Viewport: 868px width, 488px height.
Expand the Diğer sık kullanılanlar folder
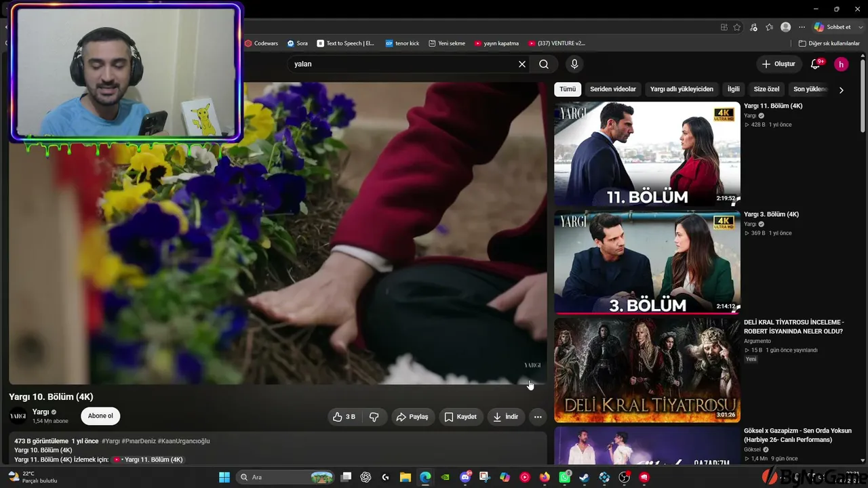[829, 43]
